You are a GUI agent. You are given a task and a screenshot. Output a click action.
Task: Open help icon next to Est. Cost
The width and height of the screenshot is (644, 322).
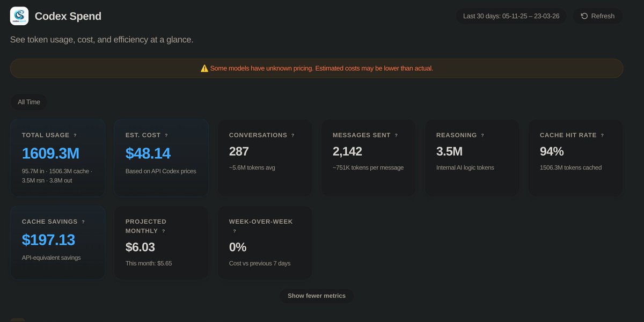pos(166,136)
